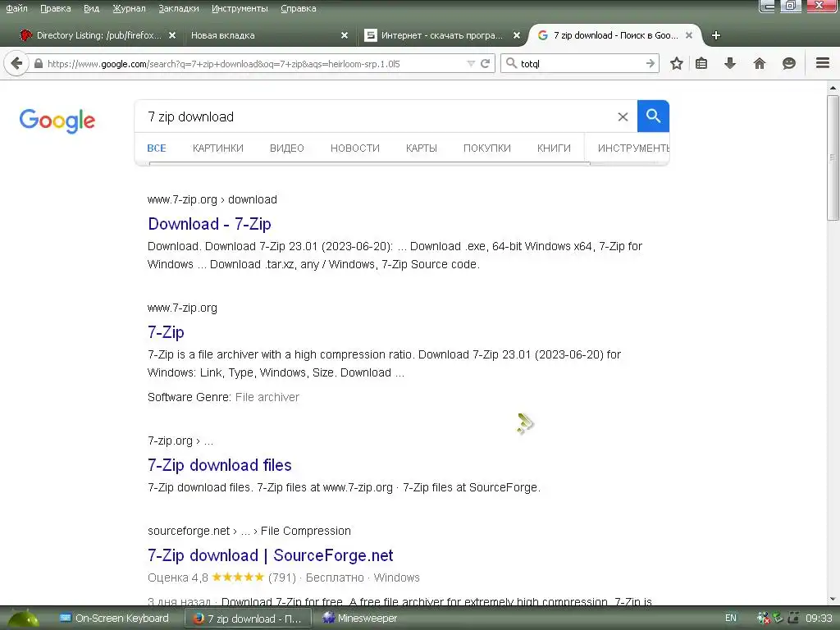
Task: Select the ПОКУПКИ results filter
Action: pos(487,148)
